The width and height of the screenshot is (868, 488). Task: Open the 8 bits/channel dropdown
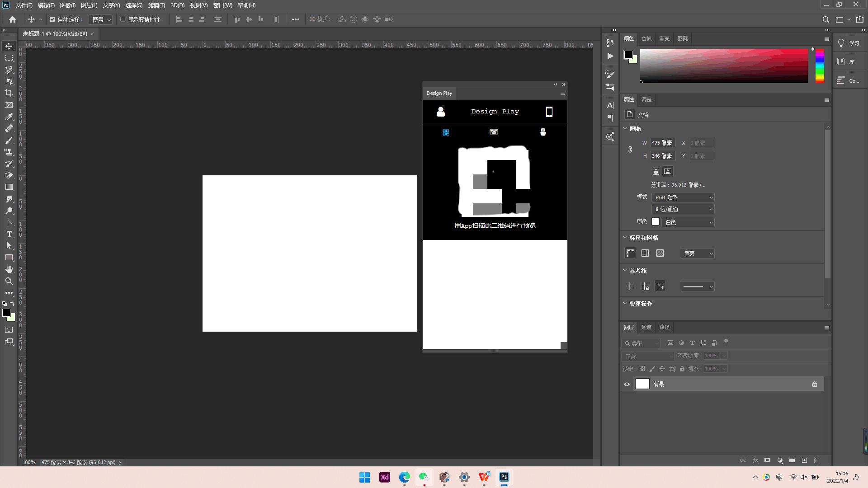pyautogui.click(x=683, y=209)
